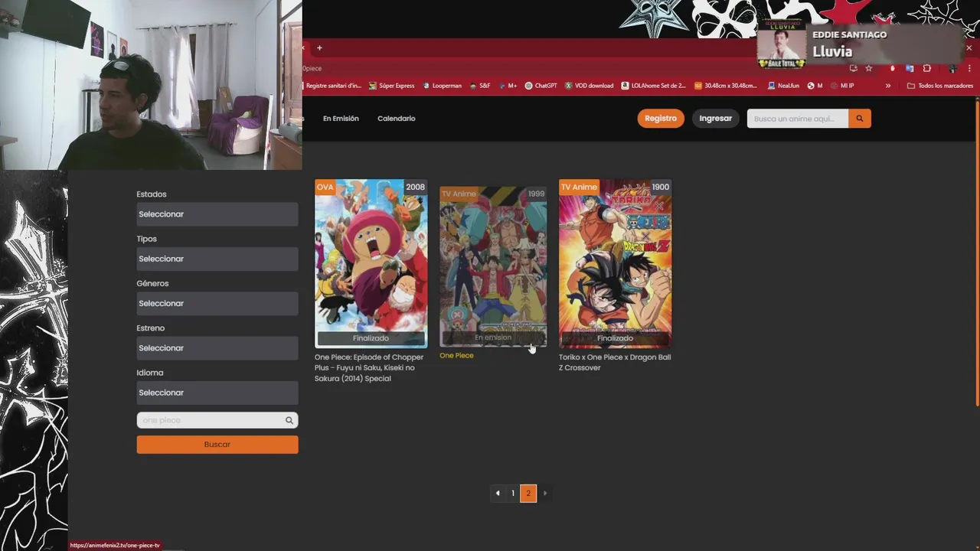Open the ChatGPT bookmark
The height and width of the screenshot is (551, 980).
(541, 86)
